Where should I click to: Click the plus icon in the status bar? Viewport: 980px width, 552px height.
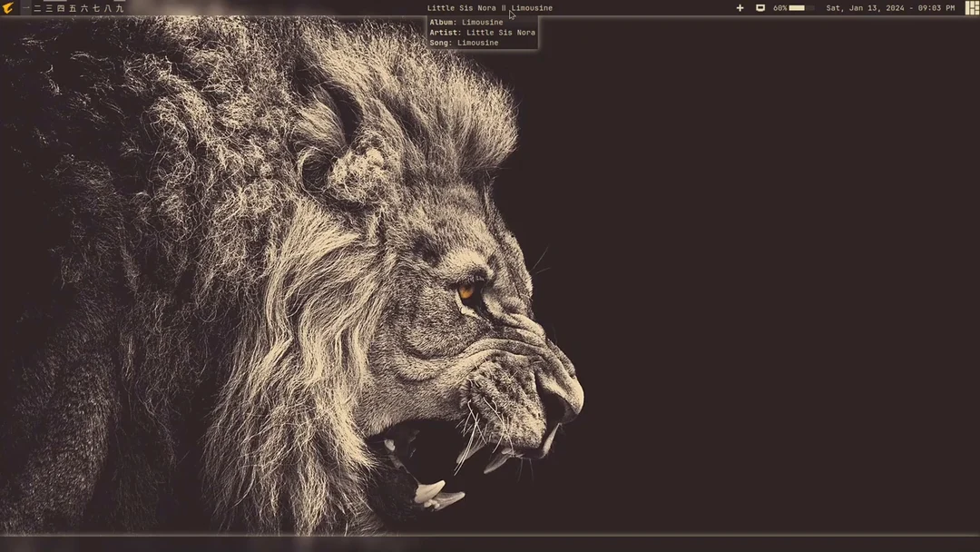coord(740,7)
